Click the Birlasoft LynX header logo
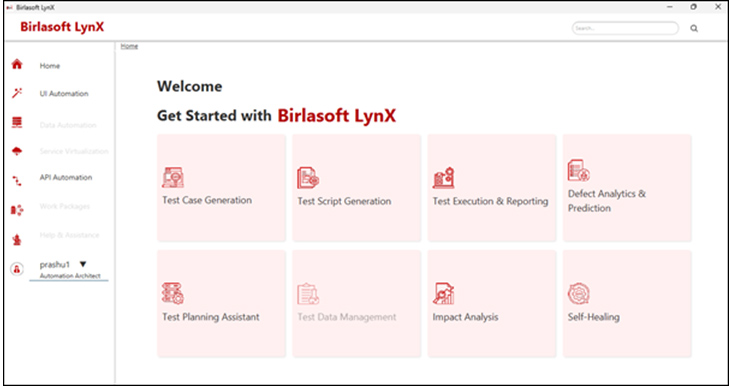The image size is (733, 387). point(62,27)
